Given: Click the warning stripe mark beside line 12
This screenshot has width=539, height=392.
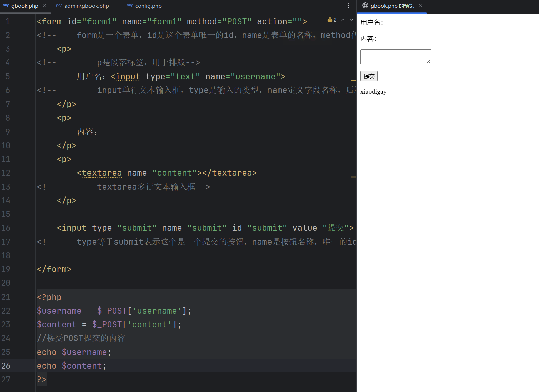Looking at the screenshot, I should coord(353,177).
